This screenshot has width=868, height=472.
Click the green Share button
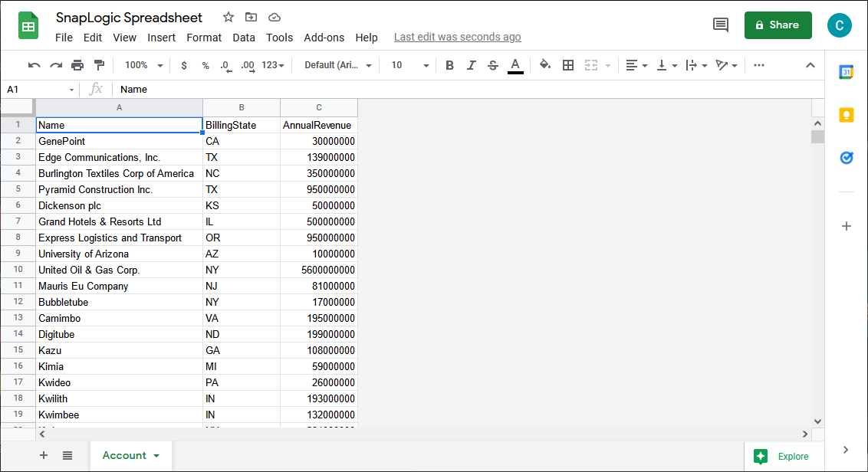[777, 25]
